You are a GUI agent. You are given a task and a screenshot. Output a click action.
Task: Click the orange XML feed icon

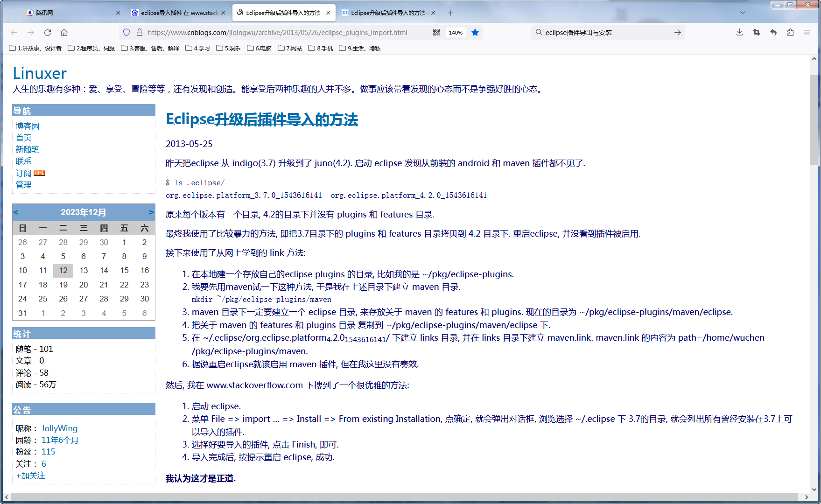point(40,173)
